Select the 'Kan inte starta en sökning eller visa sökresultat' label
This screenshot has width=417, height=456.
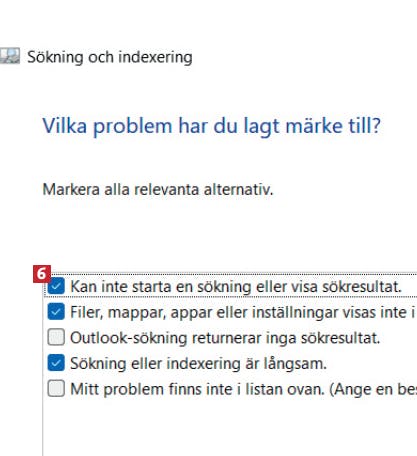tap(236, 287)
